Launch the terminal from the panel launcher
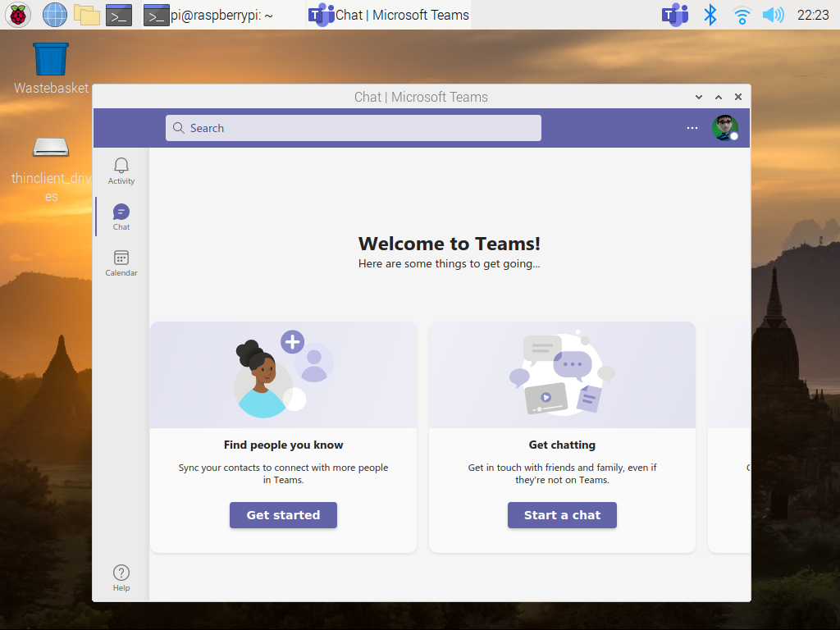 pyautogui.click(x=119, y=15)
